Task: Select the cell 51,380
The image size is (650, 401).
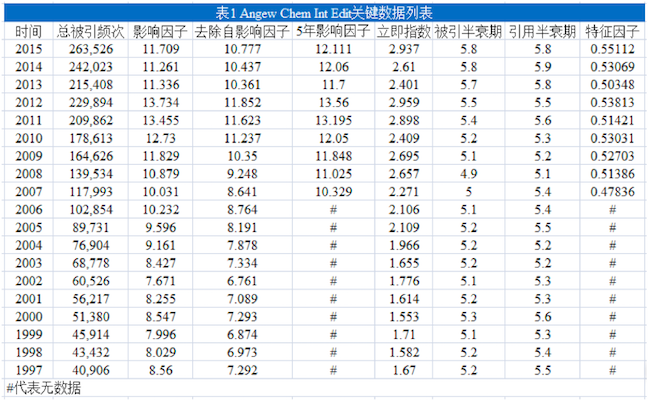Action: [91, 316]
